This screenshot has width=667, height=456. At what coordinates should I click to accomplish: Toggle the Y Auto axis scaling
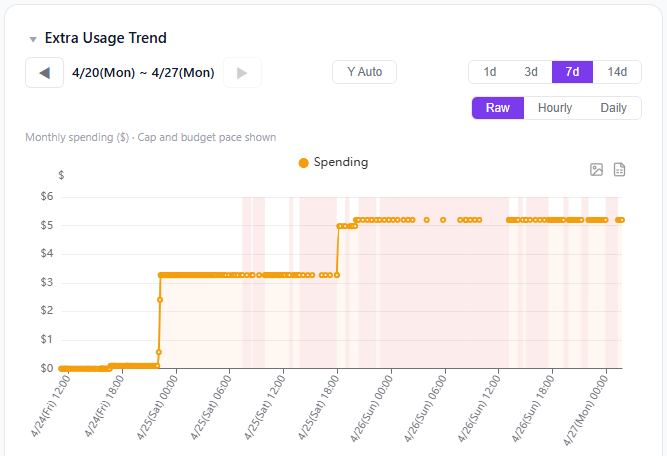(x=364, y=72)
